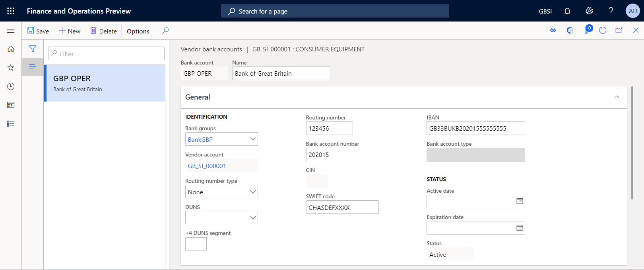The image size is (644, 270).
Task: Open the Modules list sidebar icon
Action: coord(11,123)
